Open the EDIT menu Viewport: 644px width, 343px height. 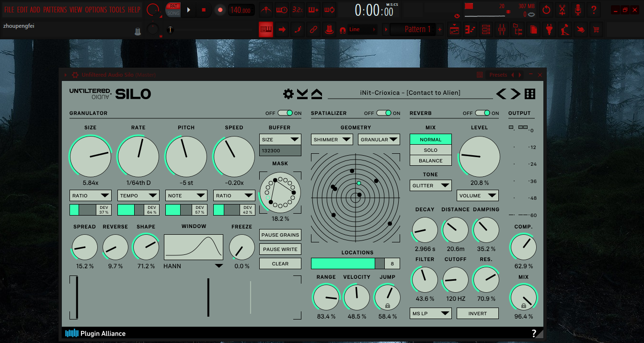point(23,10)
